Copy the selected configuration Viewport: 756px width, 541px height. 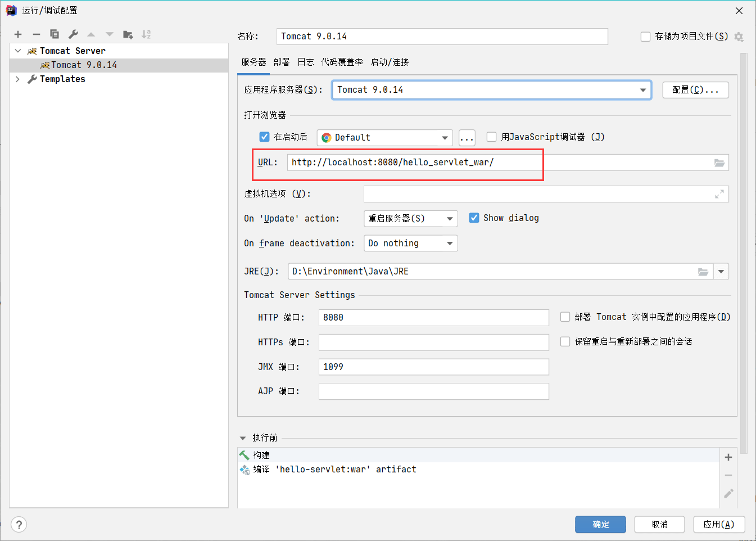[x=55, y=34]
